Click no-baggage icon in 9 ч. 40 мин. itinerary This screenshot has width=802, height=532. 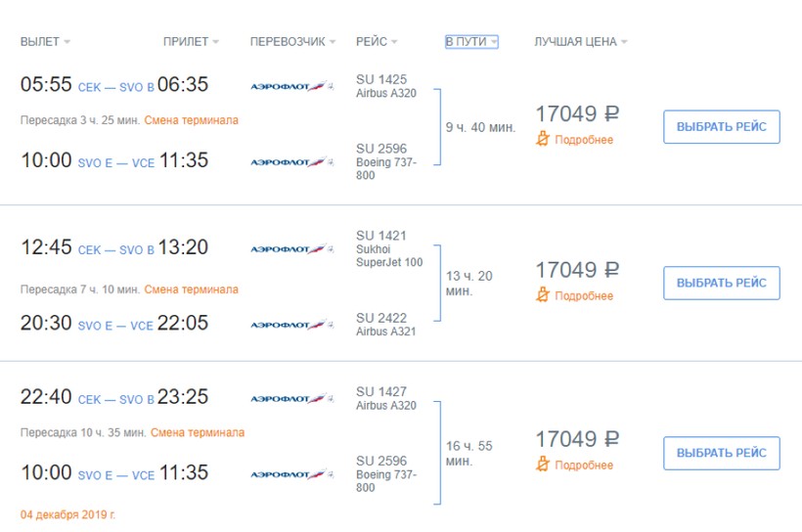point(544,140)
